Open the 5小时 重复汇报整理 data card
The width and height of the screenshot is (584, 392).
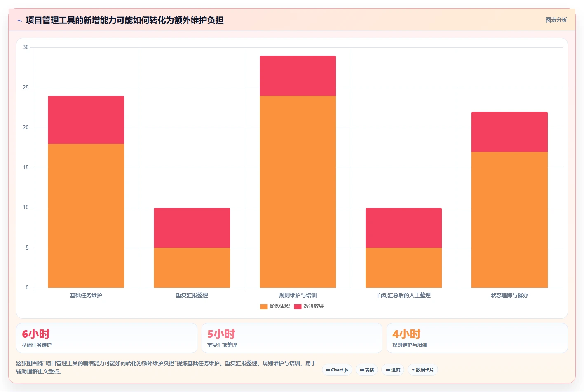pos(292,338)
